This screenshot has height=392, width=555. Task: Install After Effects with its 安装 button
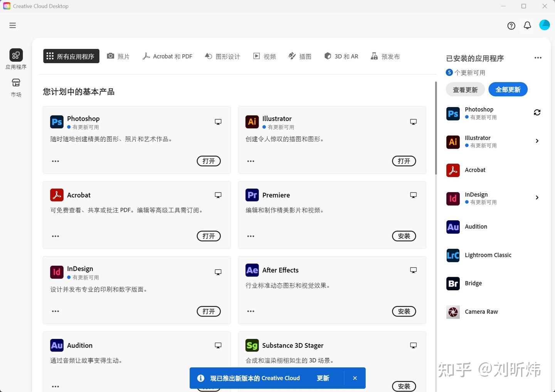tap(404, 311)
